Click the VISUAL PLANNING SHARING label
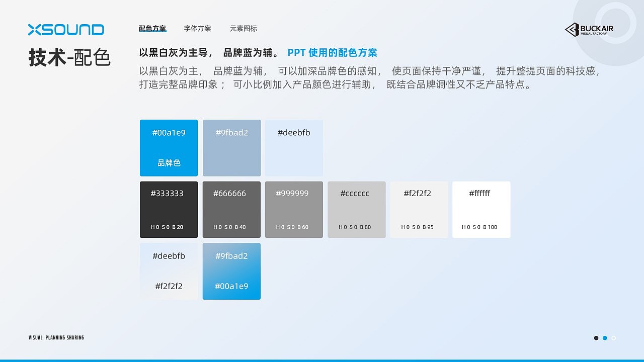The image size is (644, 362). pyautogui.click(x=56, y=337)
